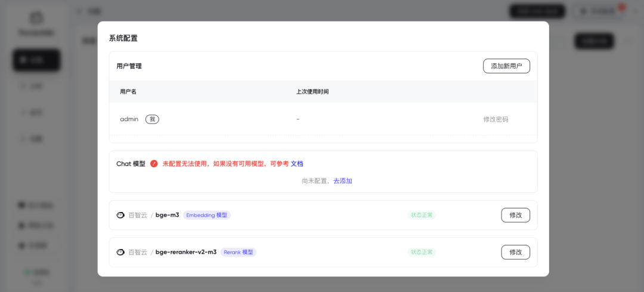Screen dimensions: 644x292
Task: Click the red warning icon beside Chat 模型
Action: click(x=154, y=164)
